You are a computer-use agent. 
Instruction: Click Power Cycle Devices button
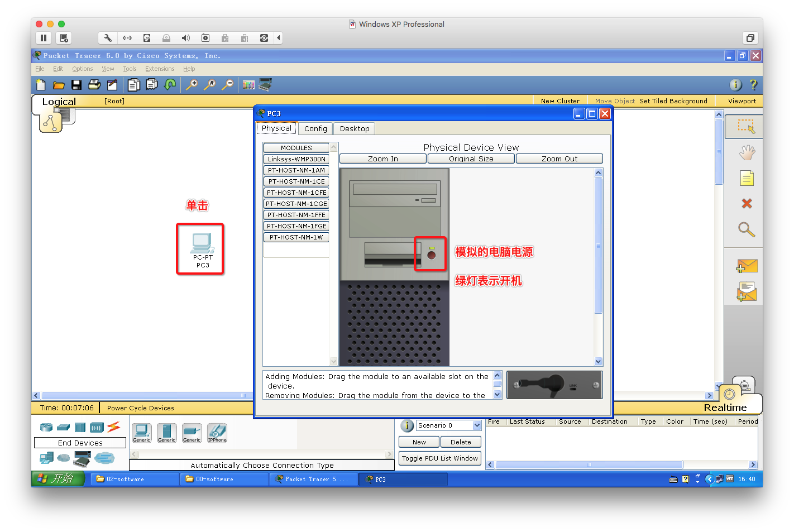click(141, 408)
